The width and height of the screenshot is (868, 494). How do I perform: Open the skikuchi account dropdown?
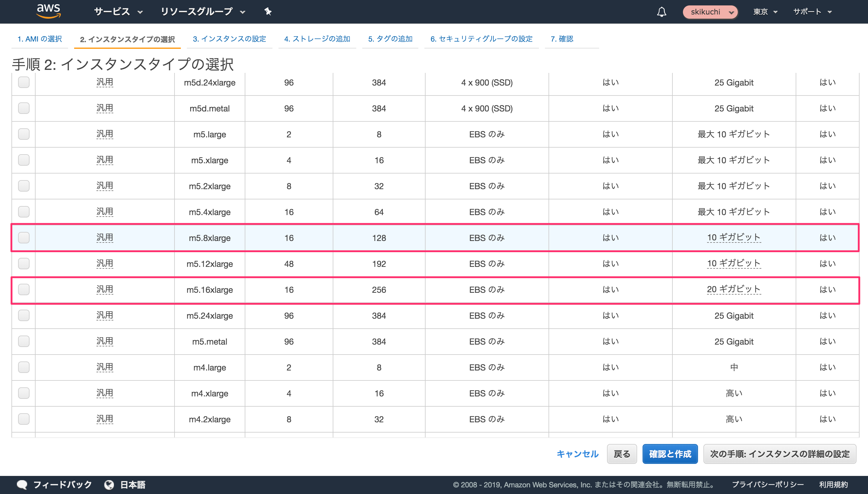click(x=710, y=12)
